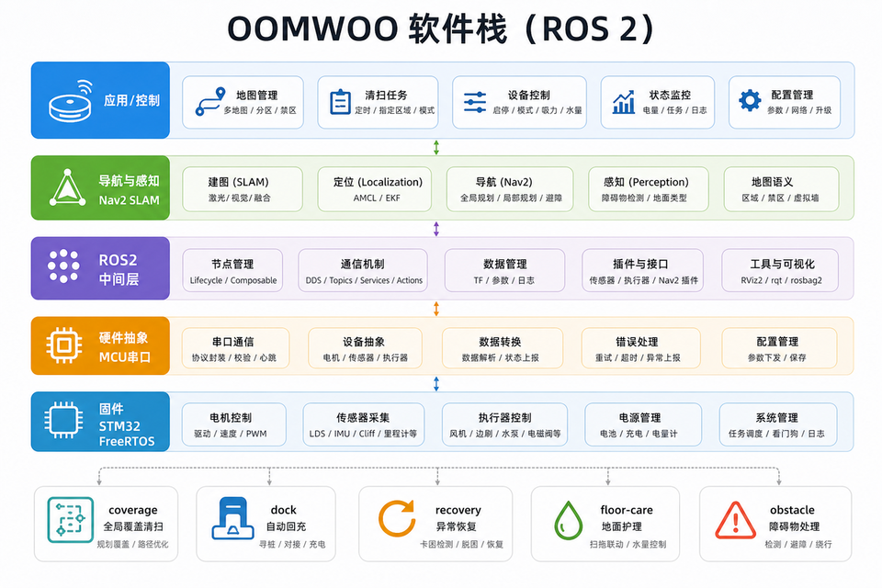Screen dimensions: 882x588
Task: Select the ROS2 中间层 label
Action: click(119, 269)
